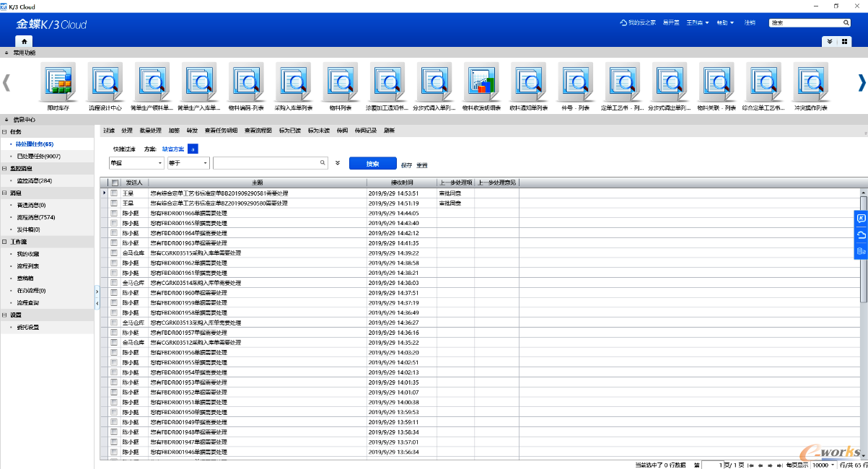Check the CGRK03514 row checkbox
This screenshot has height=469, width=868.
coord(114,283)
